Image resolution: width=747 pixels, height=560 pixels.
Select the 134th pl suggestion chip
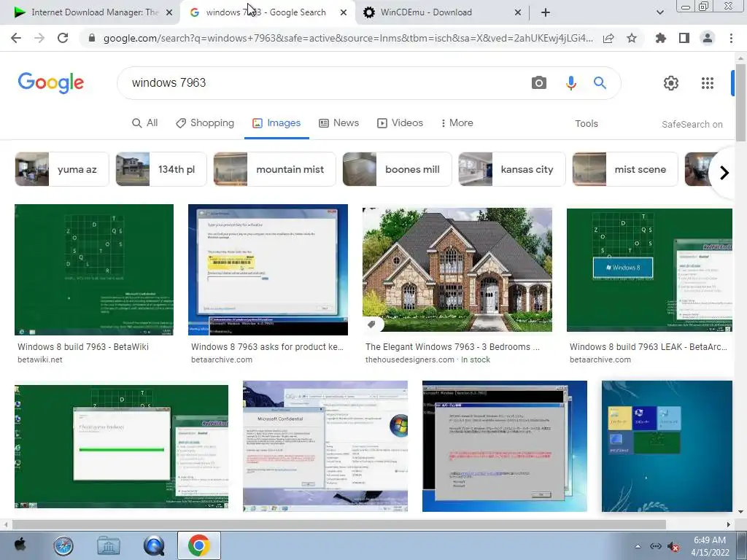tap(161, 169)
